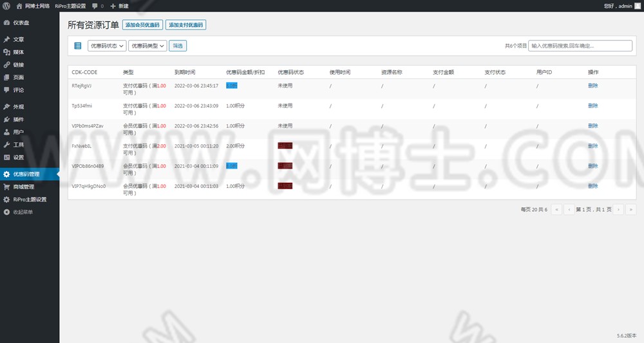This screenshot has height=343, width=644.
Task: Click the 链接 chain icon
Action: click(x=6, y=65)
